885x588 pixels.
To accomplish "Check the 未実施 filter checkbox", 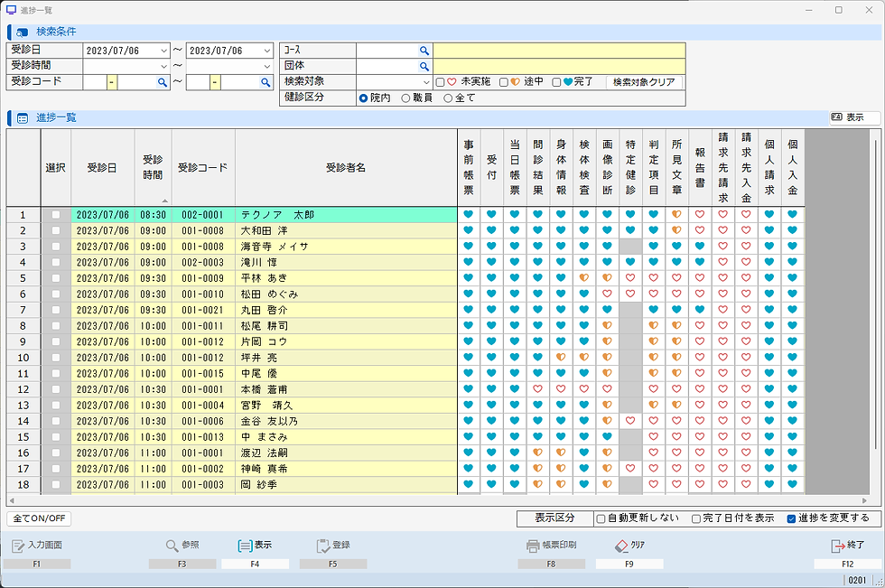I will 441,82.
